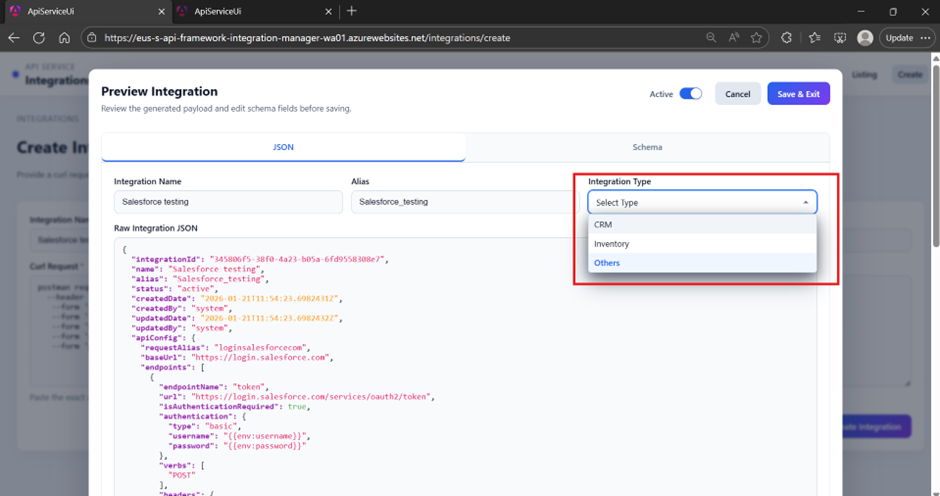Open the browser home page icon
Image resolution: width=940 pixels, height=496 pixels.
(64, 38)
